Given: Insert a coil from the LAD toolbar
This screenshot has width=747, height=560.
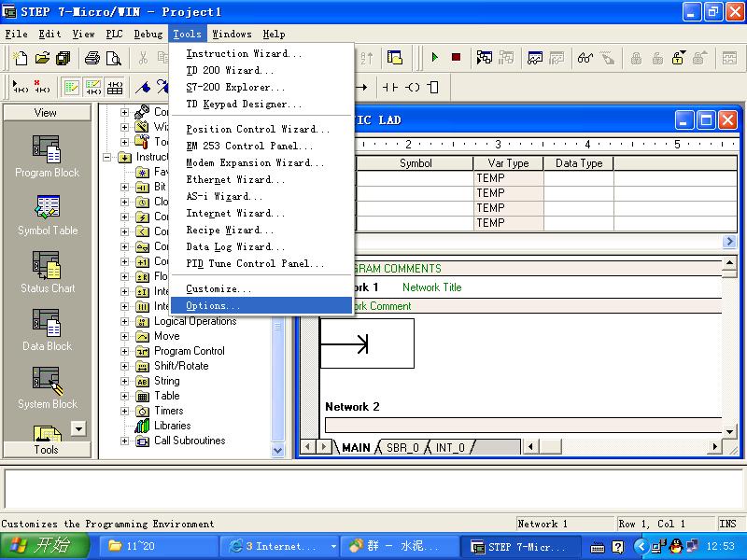Looking at the screenshot, I should [x=413, y=87].
